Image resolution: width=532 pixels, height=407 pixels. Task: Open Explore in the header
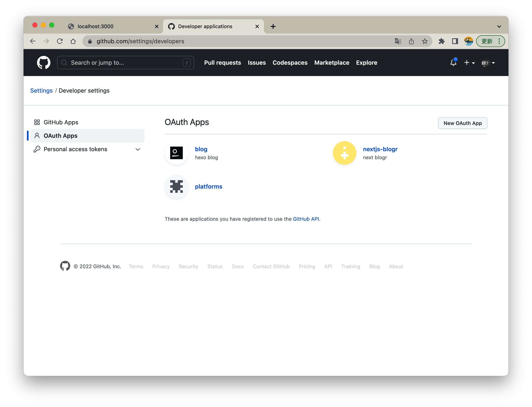click(366, 63)
